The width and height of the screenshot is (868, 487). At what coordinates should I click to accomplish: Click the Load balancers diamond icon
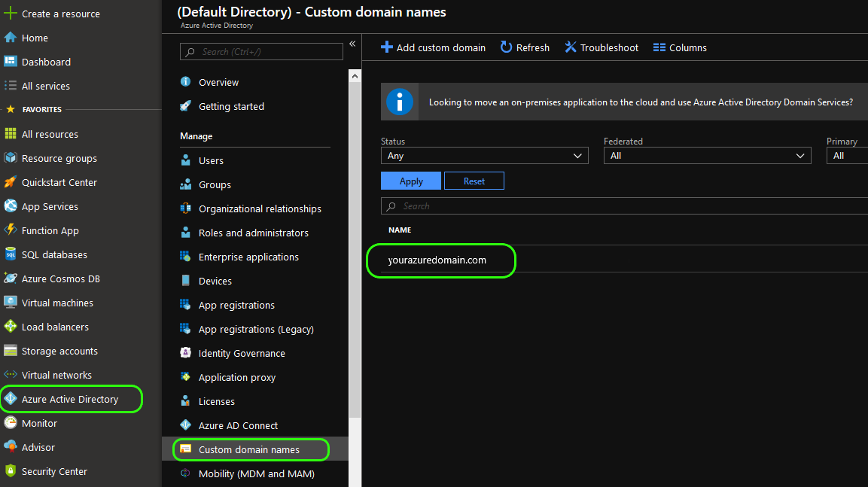(x=10, y=327)
